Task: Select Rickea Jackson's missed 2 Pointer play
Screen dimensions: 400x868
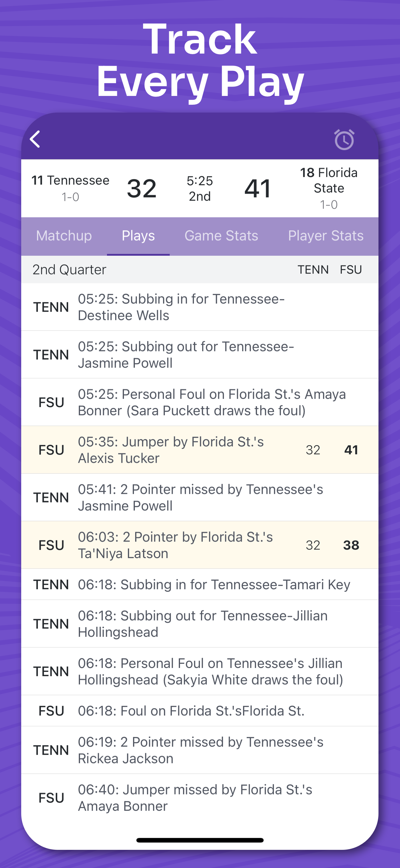Action: click(200, 750)
